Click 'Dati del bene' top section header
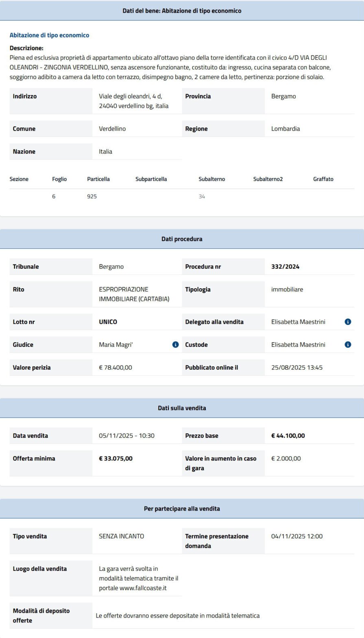 pyautogui.click(x=182, y=11)
